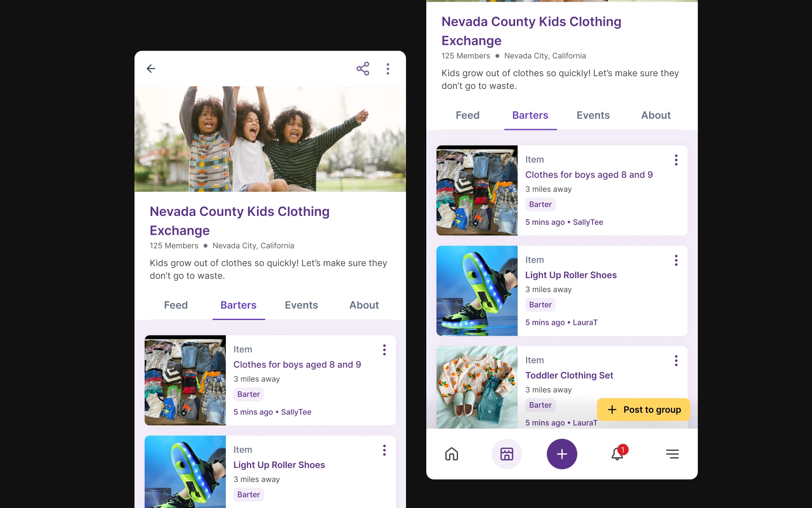Open options menu on left Clothes for boys card
The height and width of the screenshot is (508, 812).
(384, 350)
